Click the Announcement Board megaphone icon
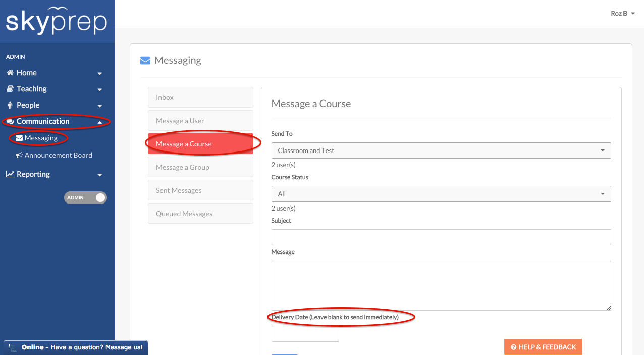The image size is (644, 355). pos(19,156)
